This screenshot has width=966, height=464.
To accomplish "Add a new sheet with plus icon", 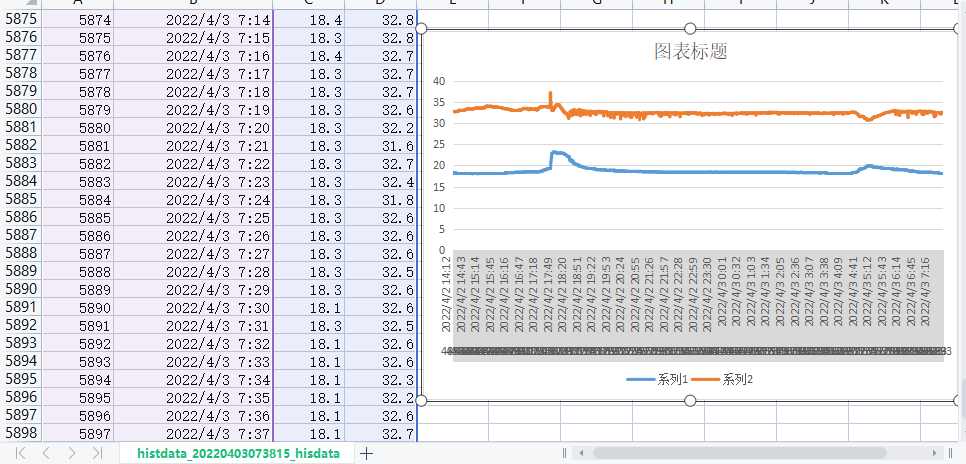I will point(367,453).
